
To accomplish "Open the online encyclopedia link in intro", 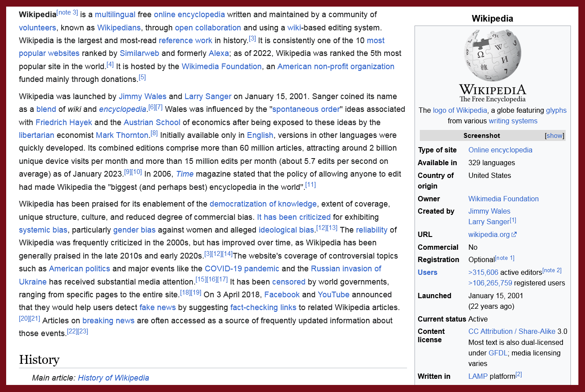I will (189, 15).
